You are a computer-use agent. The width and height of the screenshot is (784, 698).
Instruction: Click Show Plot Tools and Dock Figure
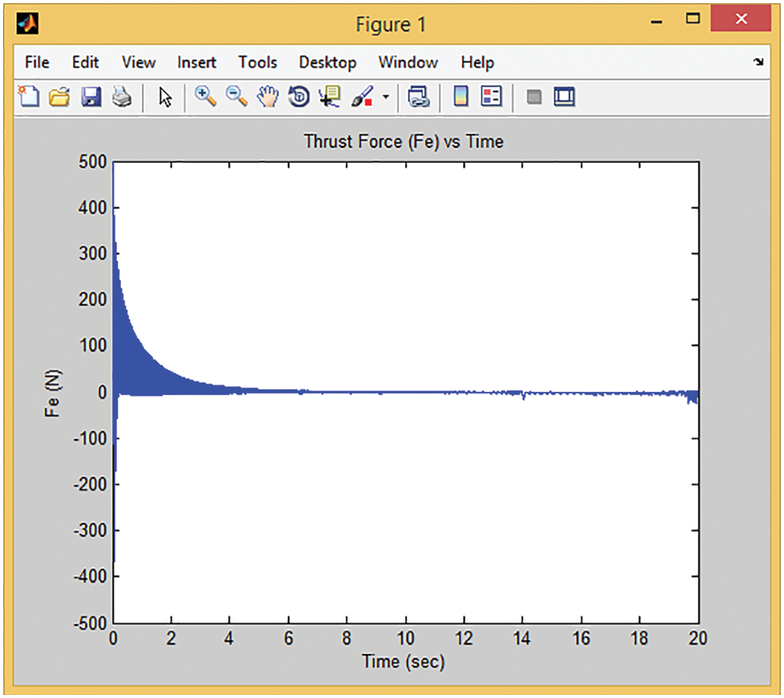point(564,97)
